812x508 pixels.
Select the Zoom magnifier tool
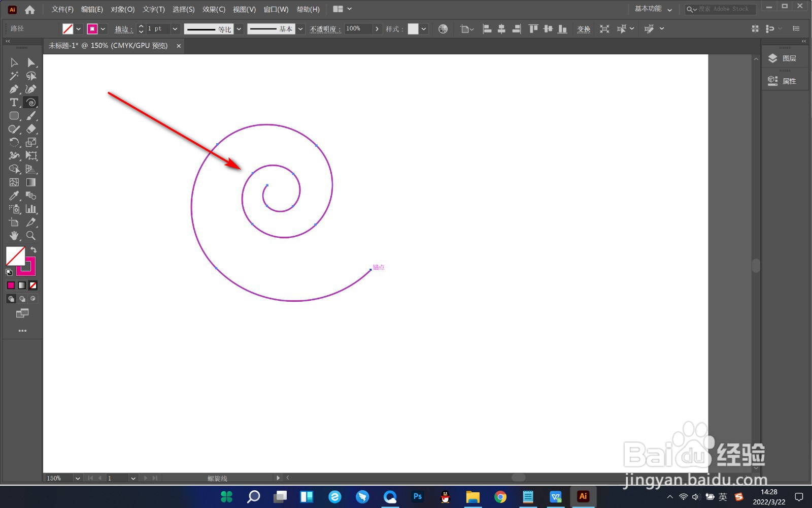(31, 235)
